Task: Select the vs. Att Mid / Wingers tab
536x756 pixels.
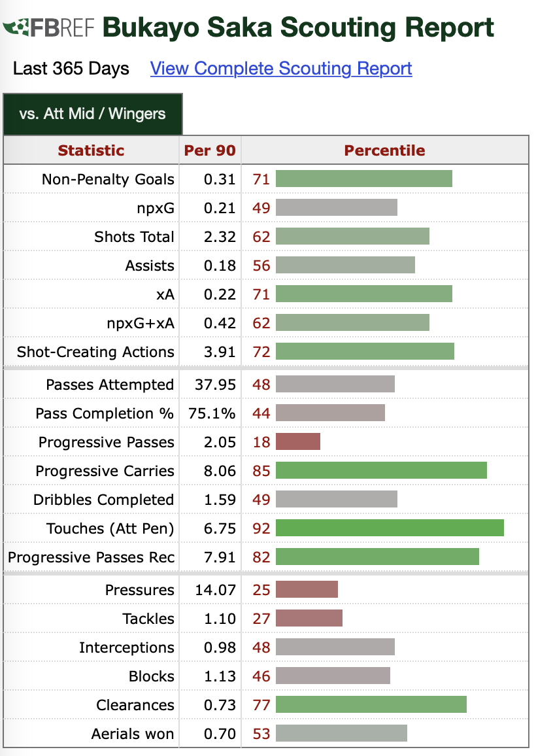Action: point(92,114)
